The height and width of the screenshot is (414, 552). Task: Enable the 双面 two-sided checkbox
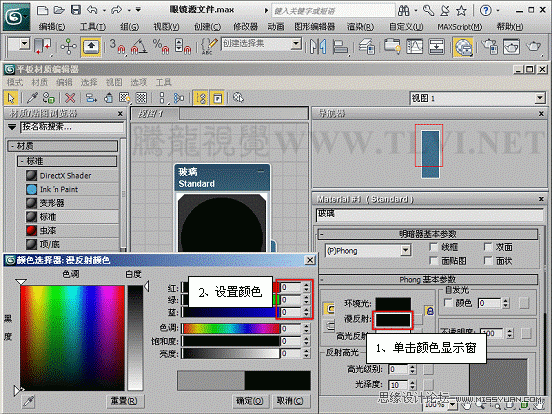[x=488, y=247]
